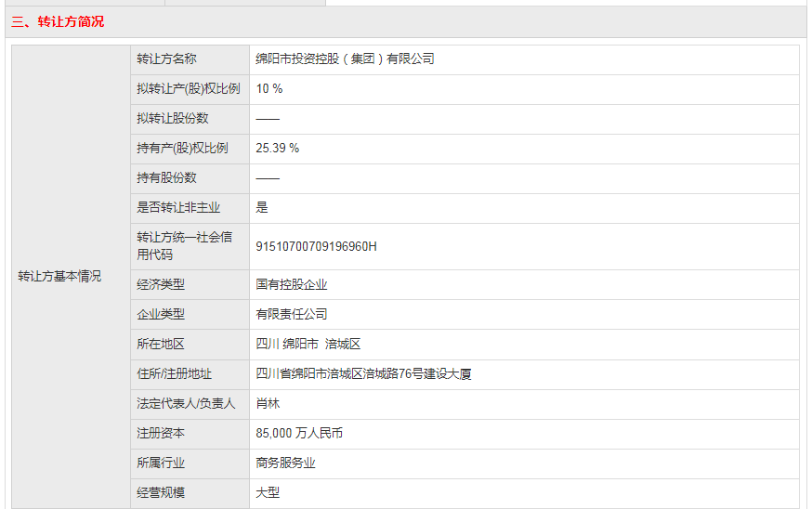
Task: Click the 拟转让股份数 label
Action: 173,119
